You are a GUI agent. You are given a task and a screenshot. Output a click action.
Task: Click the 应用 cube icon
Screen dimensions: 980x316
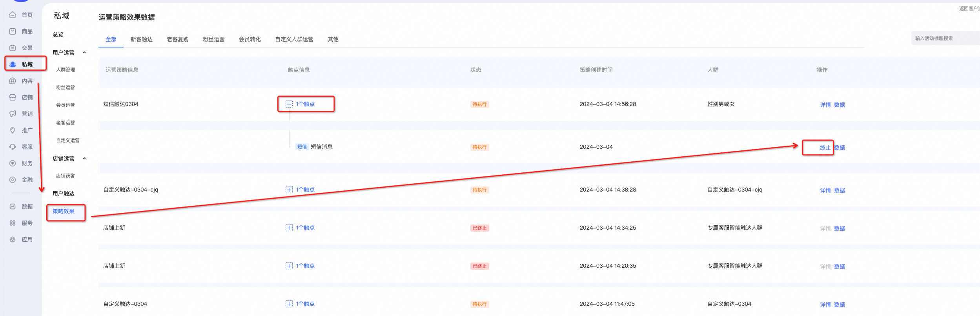point(13,239)
